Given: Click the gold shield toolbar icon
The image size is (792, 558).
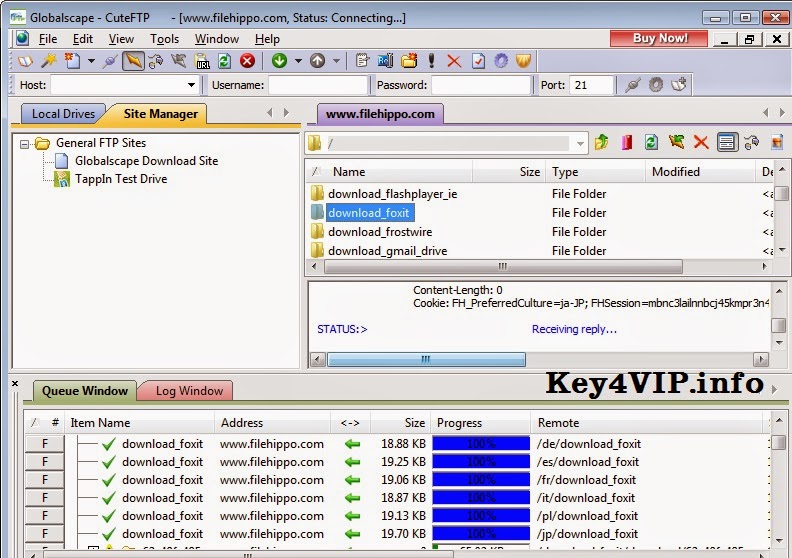Looking at the screenshot, I should point(524,61).
